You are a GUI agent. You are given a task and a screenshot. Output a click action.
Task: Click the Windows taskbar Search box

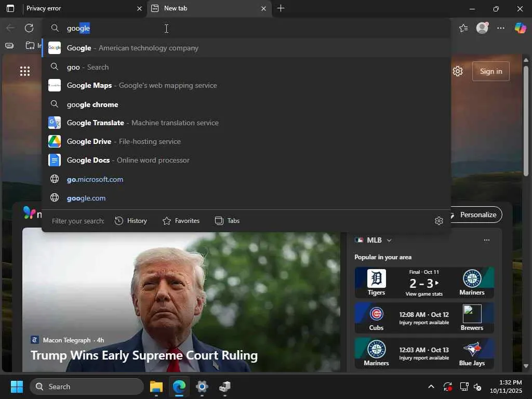pyautogui.click(x=87, y=387)
